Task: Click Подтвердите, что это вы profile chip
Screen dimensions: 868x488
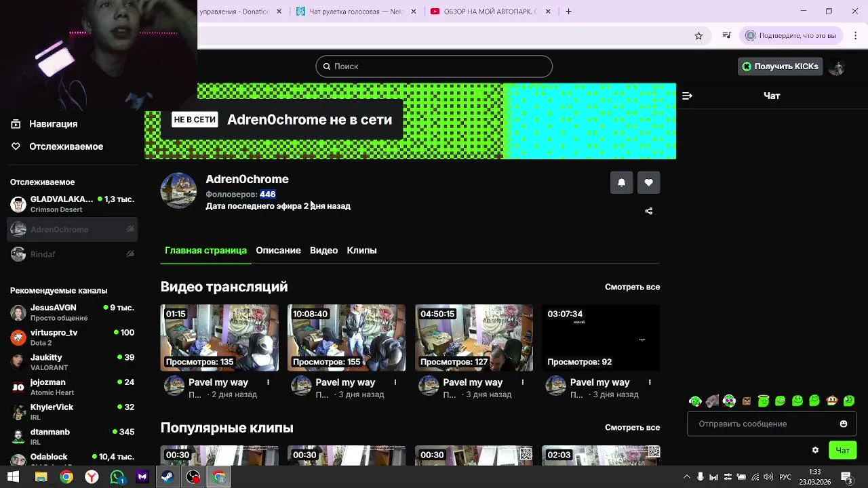Action: click(x=793, y=35)
